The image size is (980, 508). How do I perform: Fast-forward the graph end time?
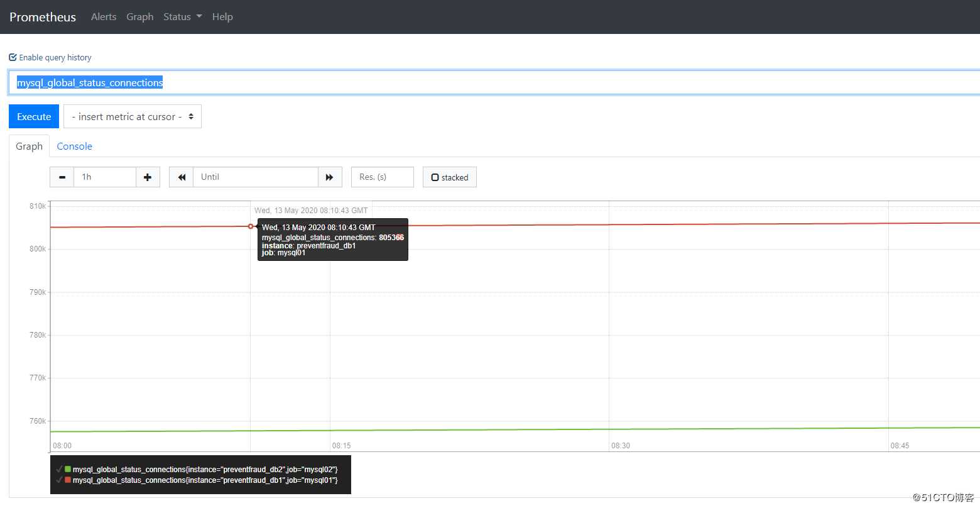pos(330,177)
